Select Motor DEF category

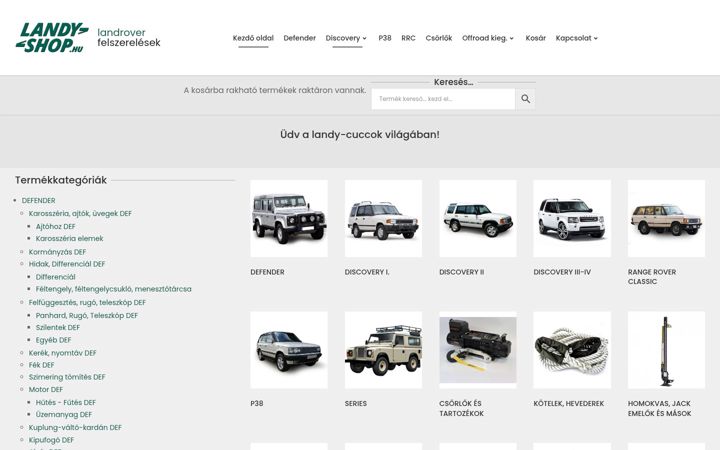coord(45,389)
